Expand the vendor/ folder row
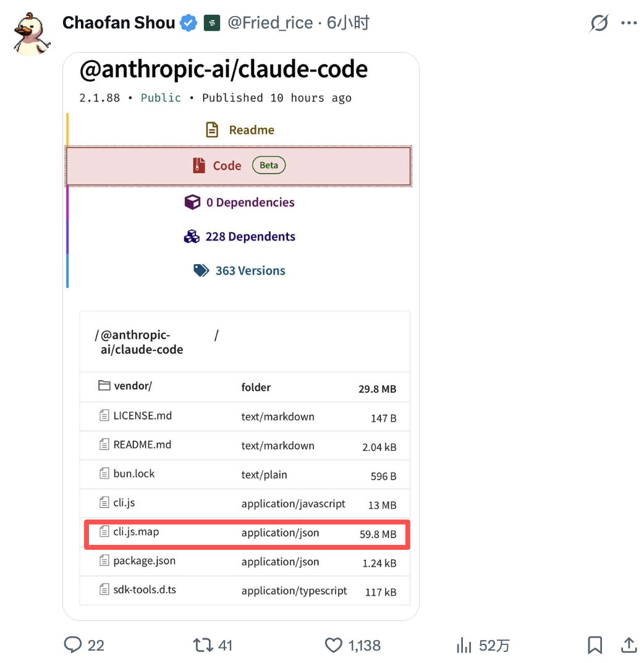The width and height of the screenshot is (644, 663). point(133,386)
